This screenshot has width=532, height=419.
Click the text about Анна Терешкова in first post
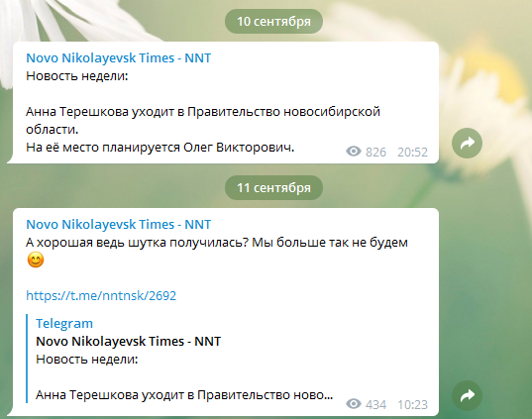[203, 121]
